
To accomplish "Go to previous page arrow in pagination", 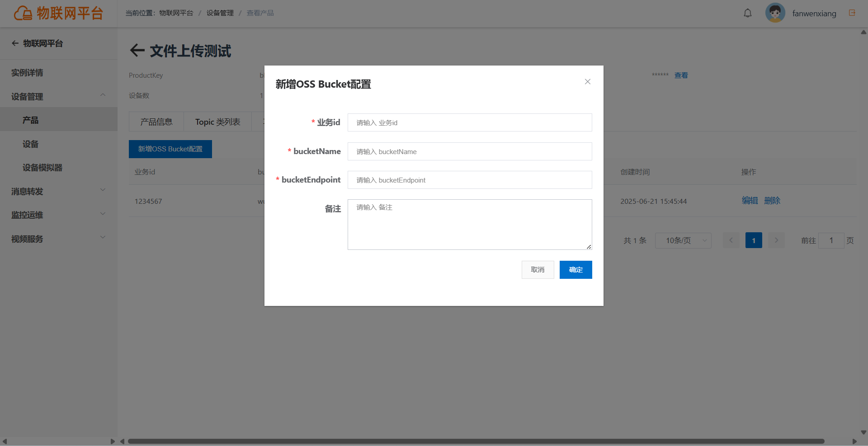I will 731,240.
